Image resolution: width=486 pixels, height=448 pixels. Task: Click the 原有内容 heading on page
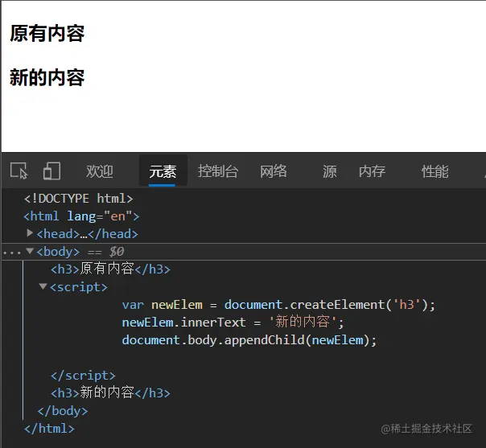click(x=47, y=34)
